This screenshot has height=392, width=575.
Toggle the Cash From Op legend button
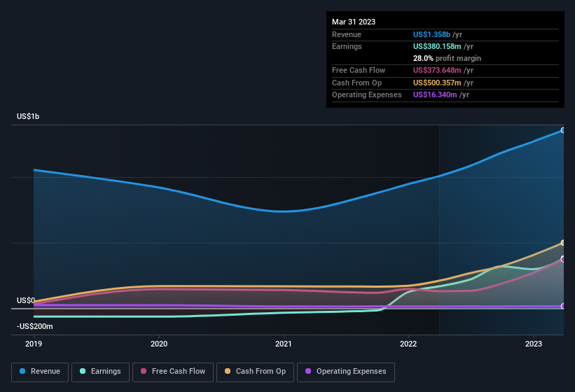tap(255, 372)
